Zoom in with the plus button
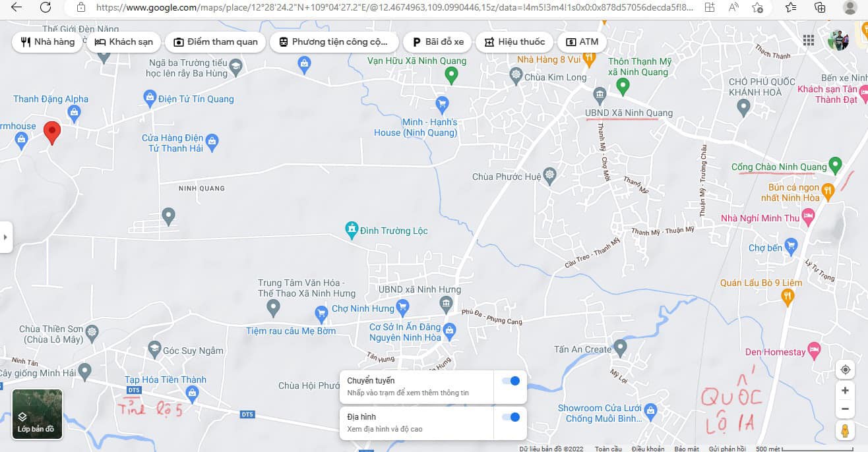The height and width of the screenshot is (452, 868). [x=845, y=391]
